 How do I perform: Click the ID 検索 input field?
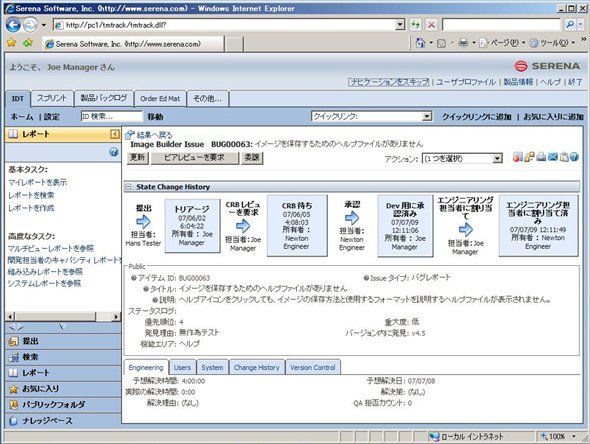tap(112, 116)
